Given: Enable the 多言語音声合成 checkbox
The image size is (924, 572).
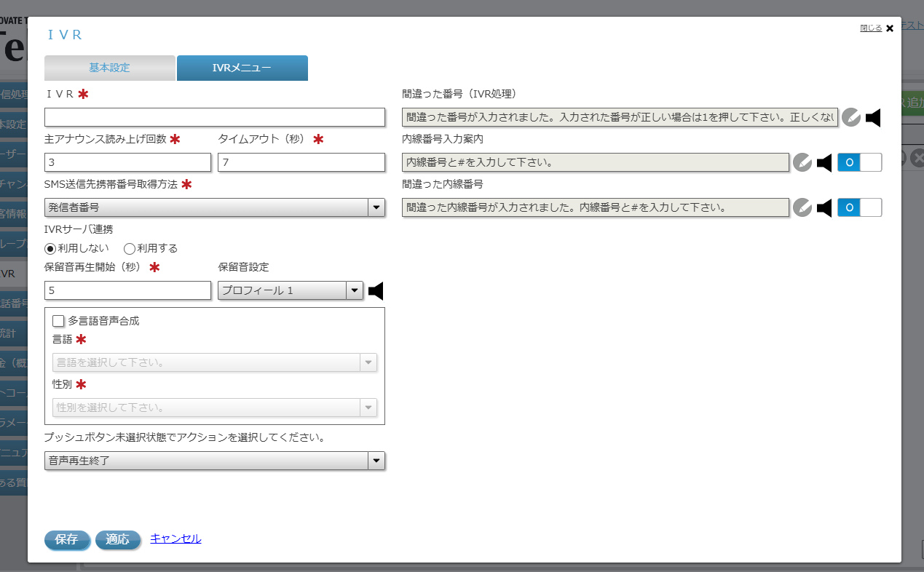Looking at the screenshot, I should coord(58,320).
